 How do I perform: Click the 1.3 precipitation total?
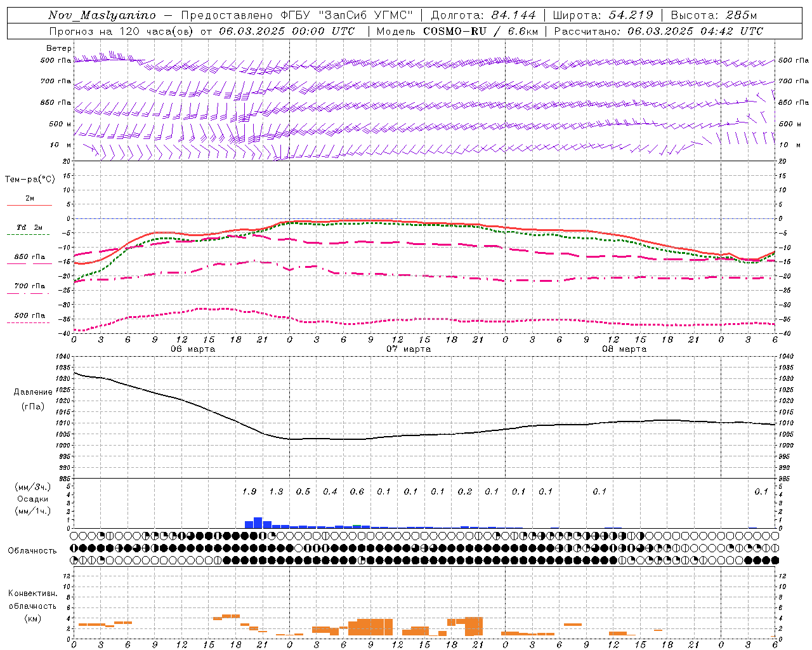point(276,491)
